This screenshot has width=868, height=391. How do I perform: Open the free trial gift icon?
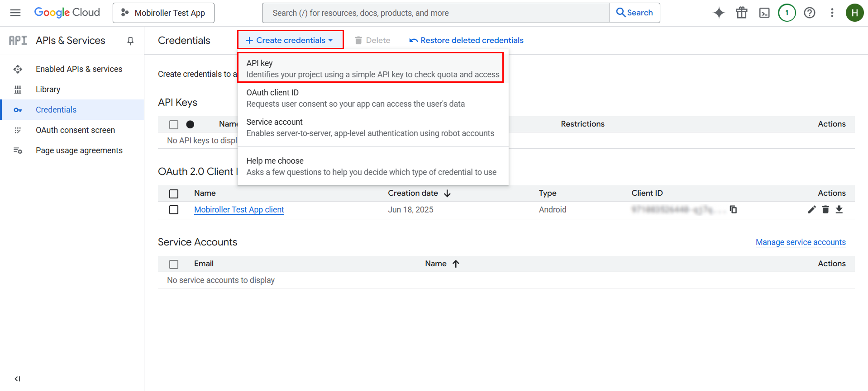click(742, 13)
